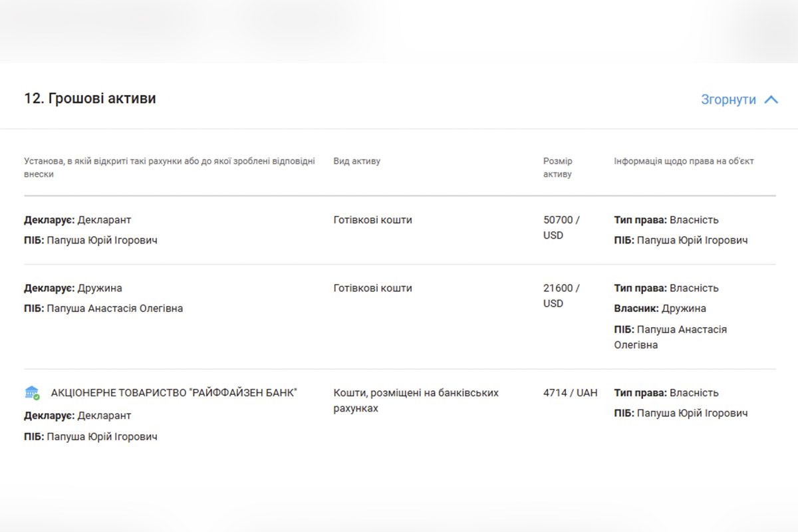Click the Розмір активу column header
Viewport: 798px width, 532px height.
(557, 168)
